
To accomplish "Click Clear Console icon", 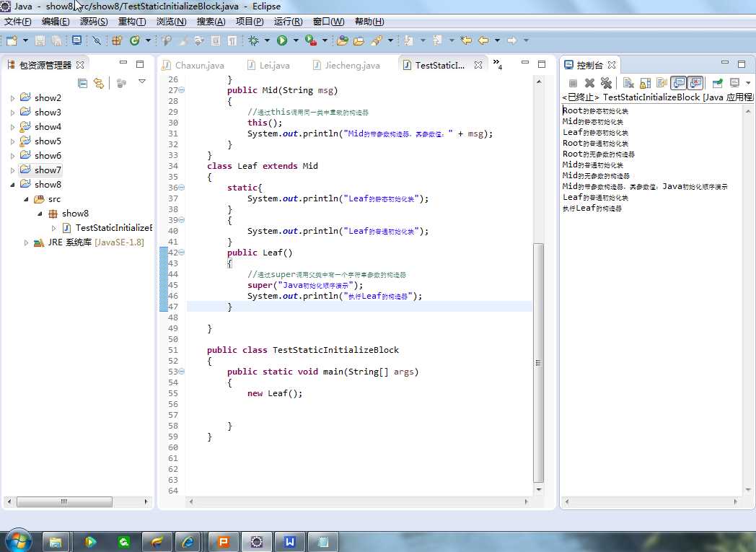I will click(628, 84).
